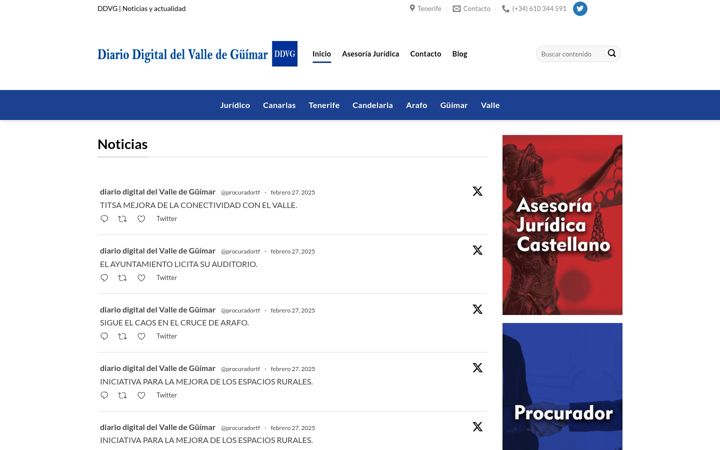This screenshot has width=720, height=450.
Task: Click date febrero 27, 2025 on ARAFO post
Action: (x=292, y=310)
